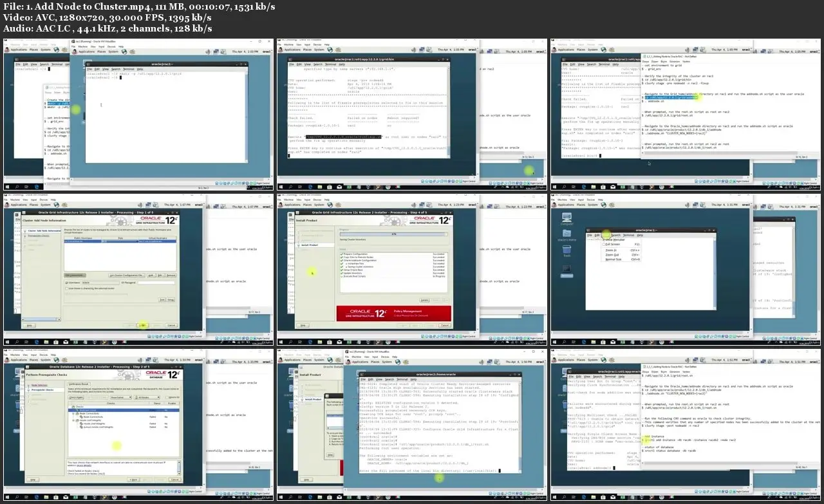Screen dimensions: 824x504
Task: Collapse the 'Checks' tree root in Database installer
Action: pyautogui.click(x=72, y=407)
